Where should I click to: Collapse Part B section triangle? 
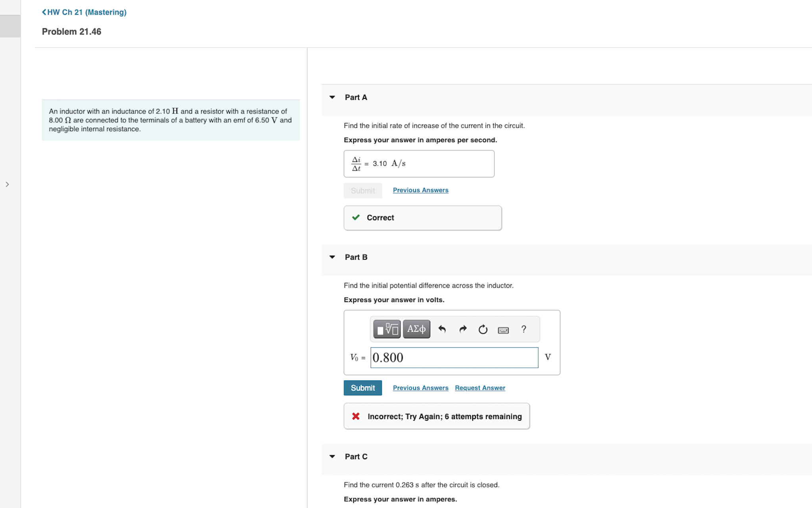pos(332,257)
